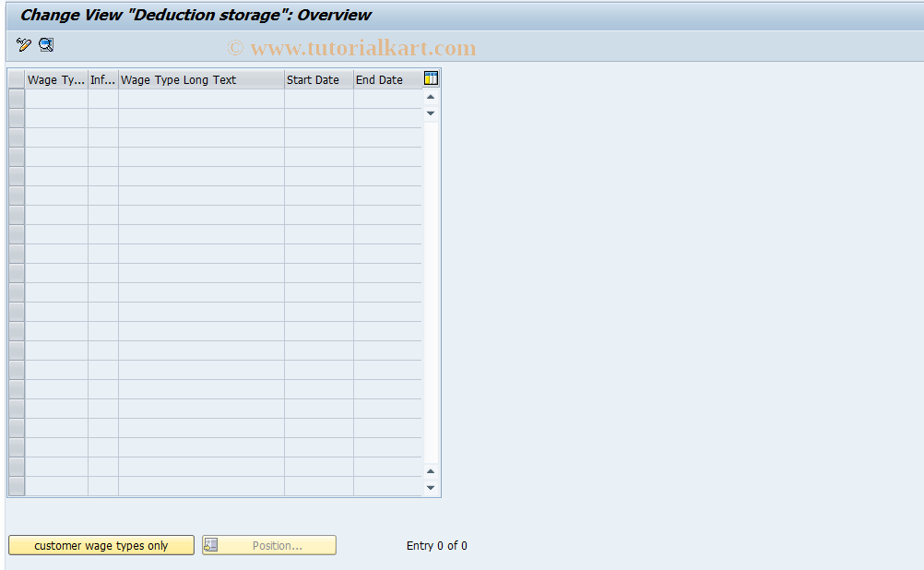Click the Infotype column header
924x570 pixels.
click(103, 79)
